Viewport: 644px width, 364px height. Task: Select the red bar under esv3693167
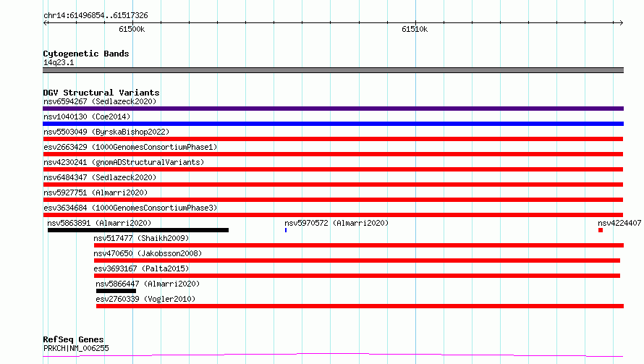pos(357,276)
